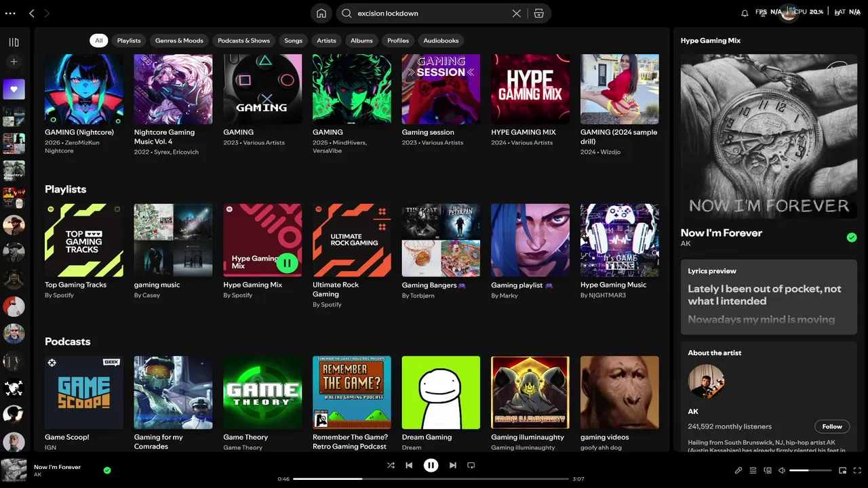Open the Home page icon
Image resolution: width=868 pixels, height=488 pixels.
click(x=321, y=14)
